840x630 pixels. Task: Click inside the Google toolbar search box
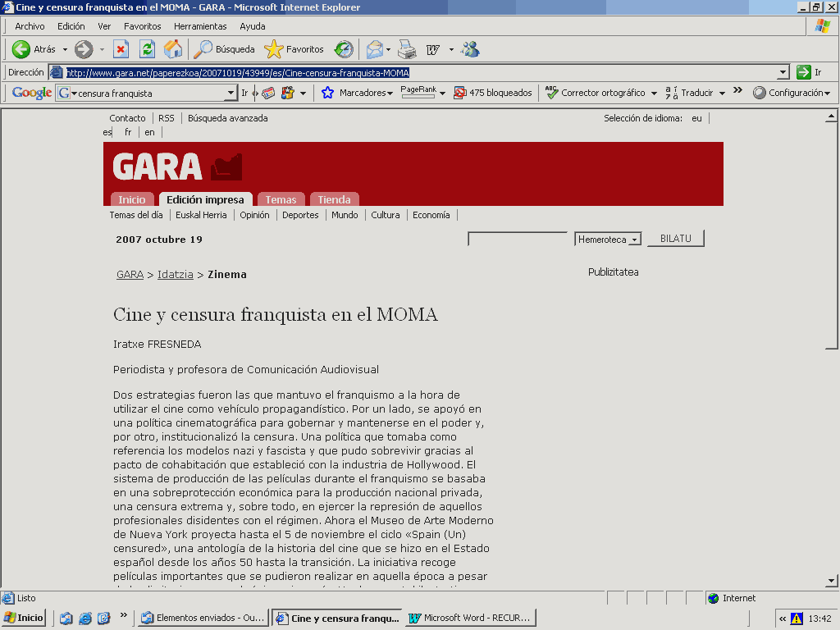tap(151, 94)
